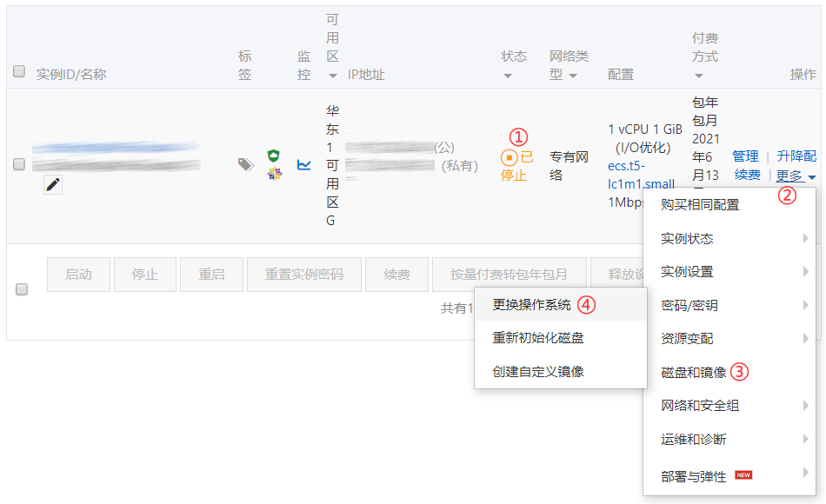The image size is (826, 504).
Task: Choose 磁盘和镜像 in the more menu
Action: pyautogui.click(x=693, y=372)
